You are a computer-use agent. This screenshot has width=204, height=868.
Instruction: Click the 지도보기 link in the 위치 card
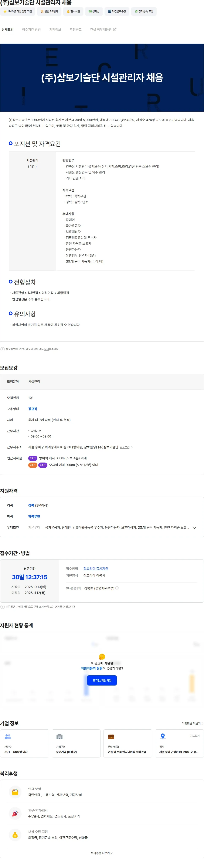(x=195, y=736)
